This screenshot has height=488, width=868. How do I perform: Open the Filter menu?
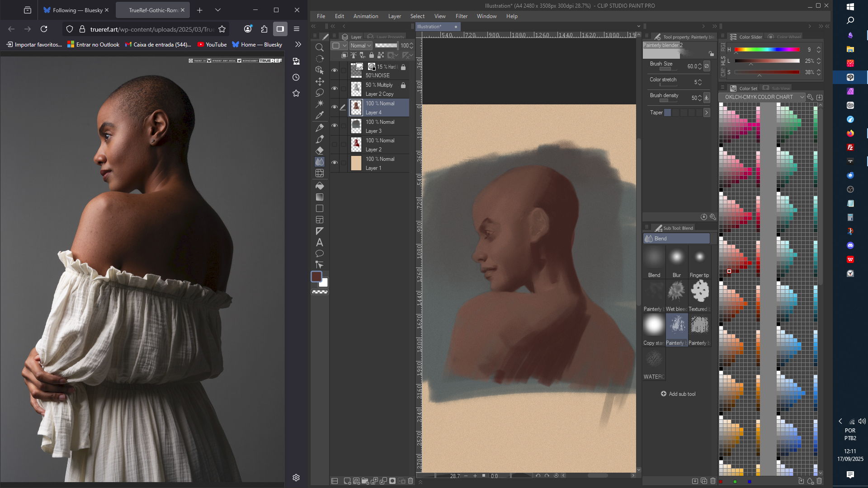(x=461, y=16)
